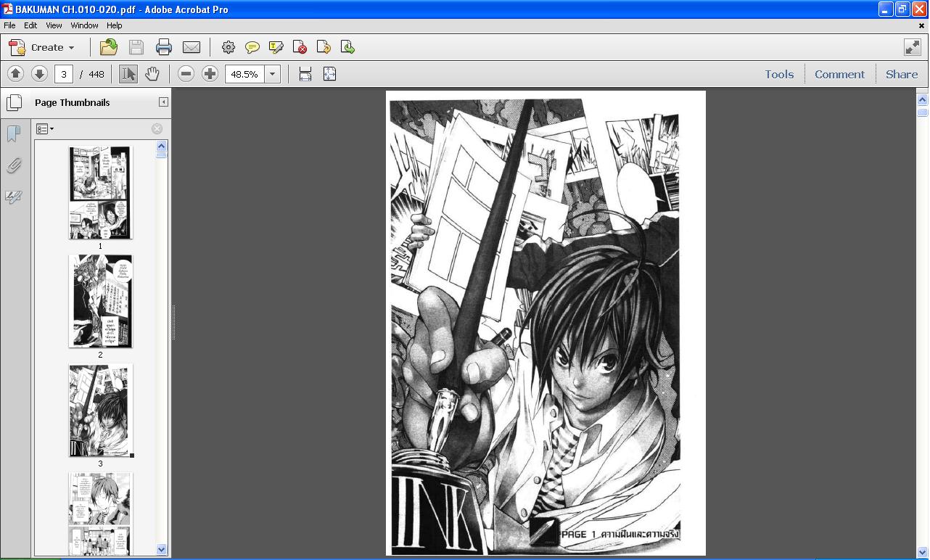
Task: Open the Signatures panel icon
Action: point(14,197)
